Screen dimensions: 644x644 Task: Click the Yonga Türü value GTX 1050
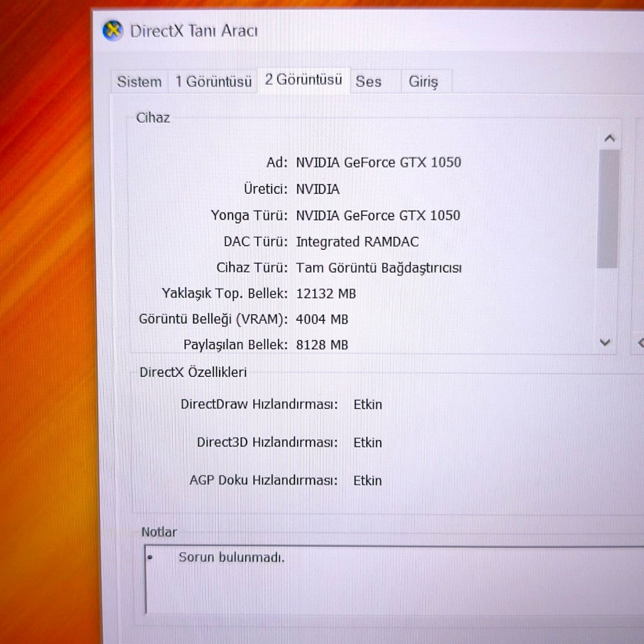[430, 216]
